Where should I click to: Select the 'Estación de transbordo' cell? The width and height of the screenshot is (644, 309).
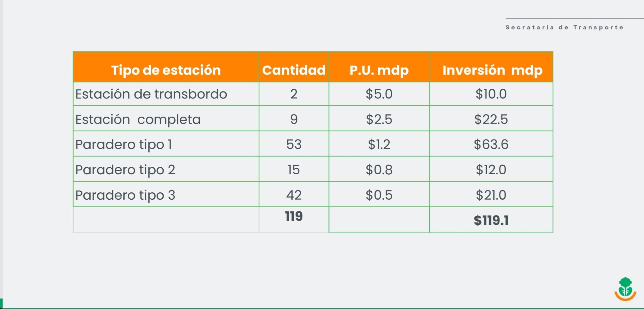[x=151, y=94]
